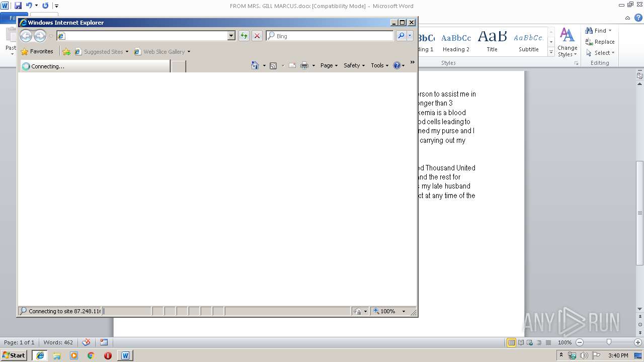Image resolution: width=644 pixels, height=362 pixels.
Task: Click the Chrome icon in taskbar
Action: 91,355
